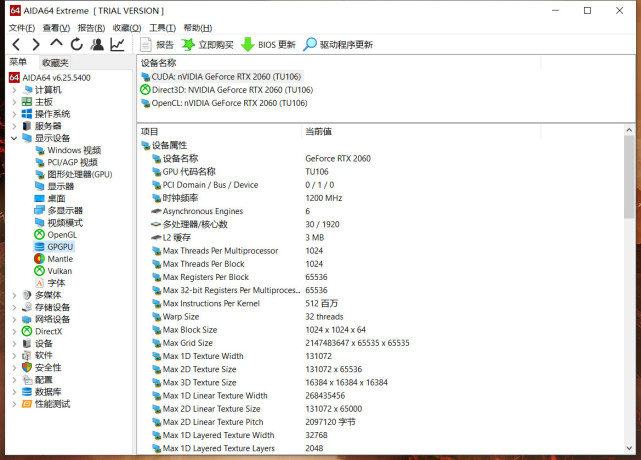The image size is (641, 460).
Task: Expand the 存储设备 tree node
Action: (14, 307)
